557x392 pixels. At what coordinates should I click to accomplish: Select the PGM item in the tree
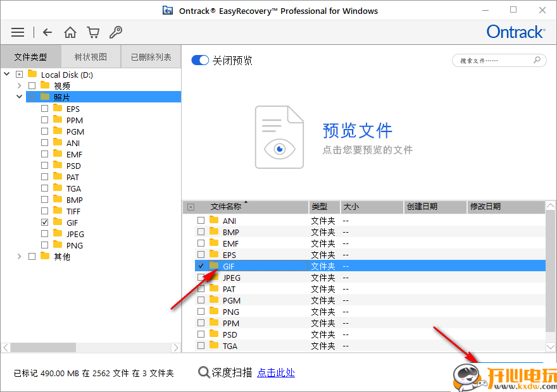pos(75,132)
